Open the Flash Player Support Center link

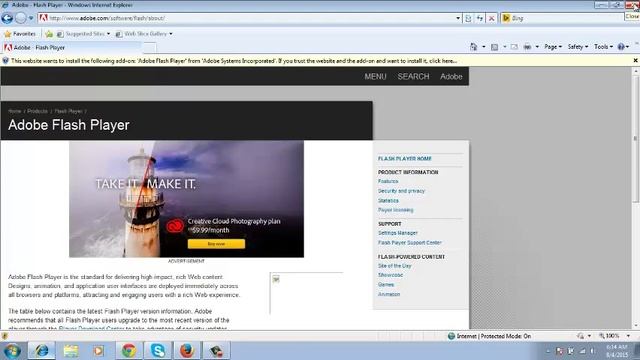[x=410, y=243]
